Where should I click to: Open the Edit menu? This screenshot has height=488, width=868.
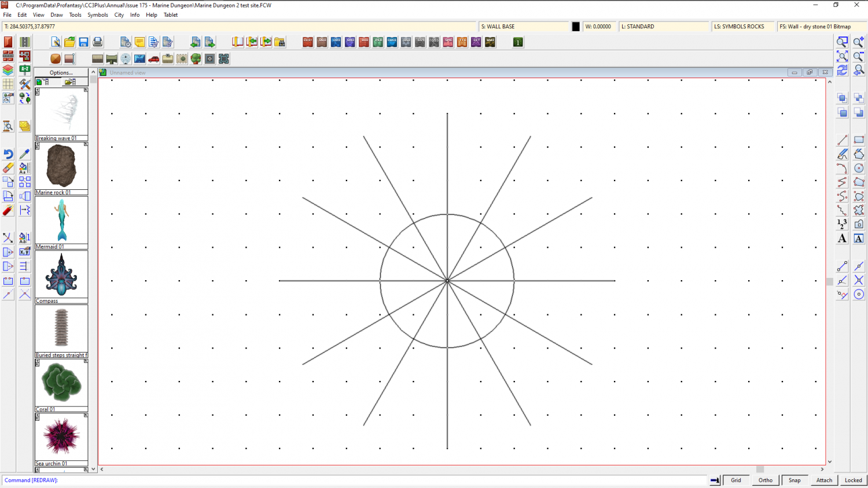(22, 15)
